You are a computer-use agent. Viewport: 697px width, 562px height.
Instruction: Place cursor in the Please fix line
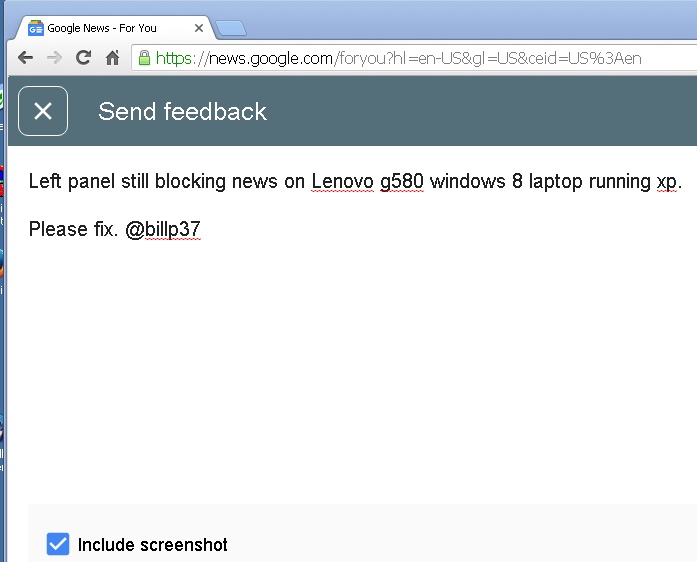click(115, 229)
